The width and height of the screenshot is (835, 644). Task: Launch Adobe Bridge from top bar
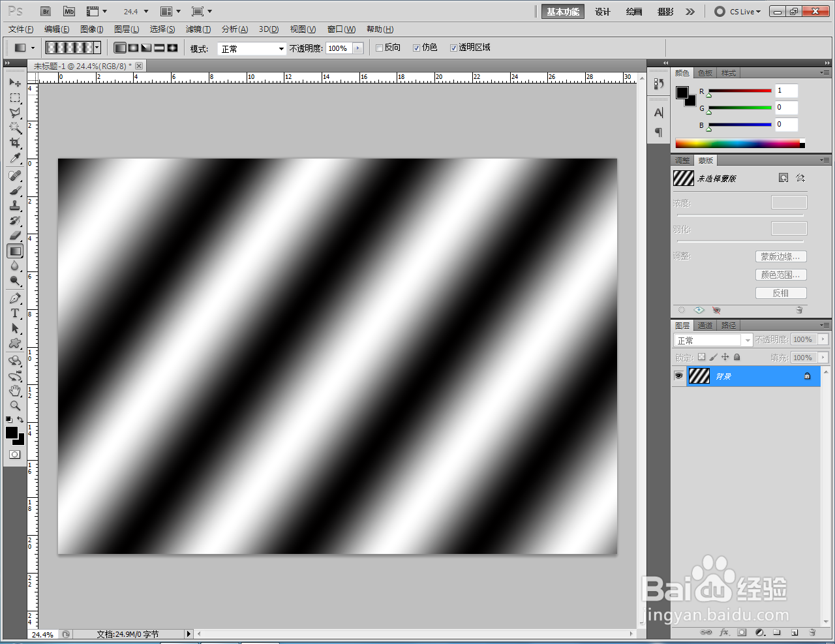[45, 12]
